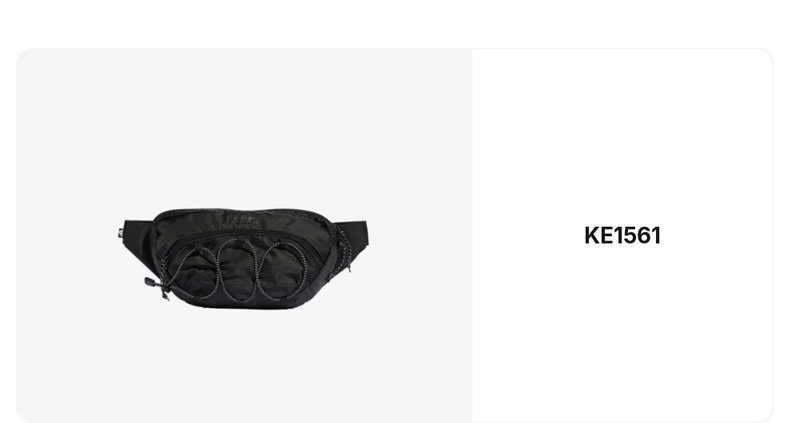Click the cord lock toggle on bag's lower left
The height and width of the screenshot is (423, 790).
click(151, 283)
